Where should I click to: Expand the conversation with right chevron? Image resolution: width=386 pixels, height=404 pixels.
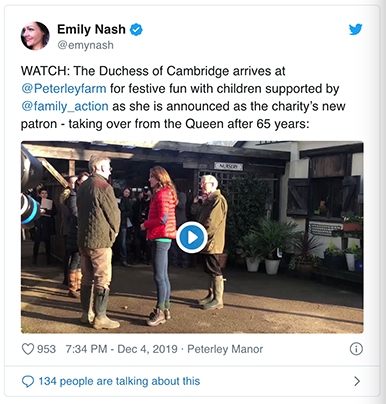point(357,381)
